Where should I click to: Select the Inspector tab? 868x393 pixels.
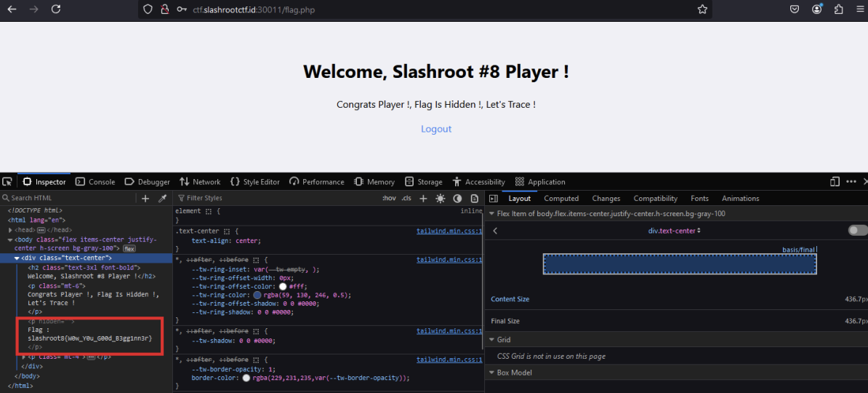pos(44,182)
